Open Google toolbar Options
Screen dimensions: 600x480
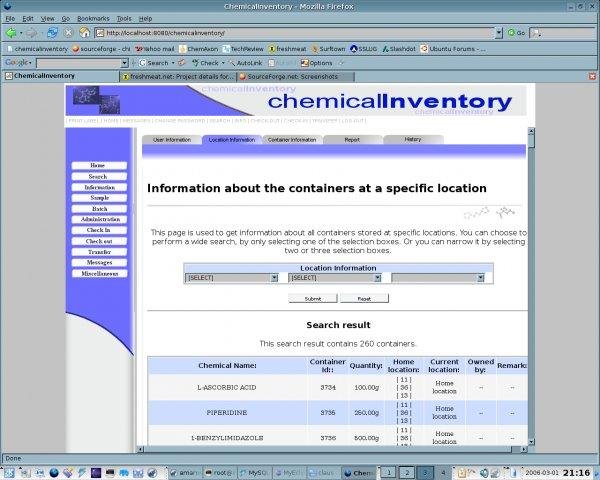[316, 63]
